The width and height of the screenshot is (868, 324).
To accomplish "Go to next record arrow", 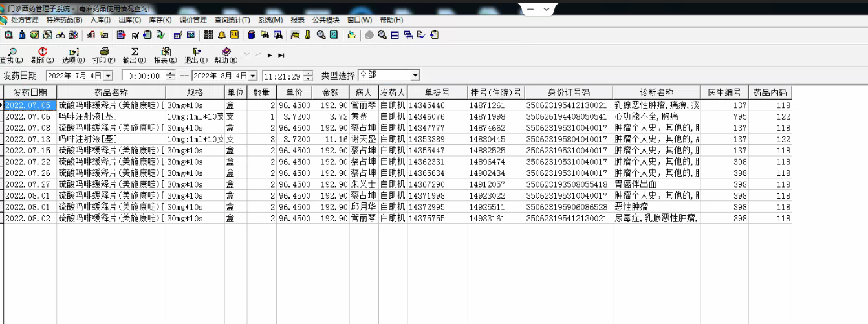I will click(270, 56).
